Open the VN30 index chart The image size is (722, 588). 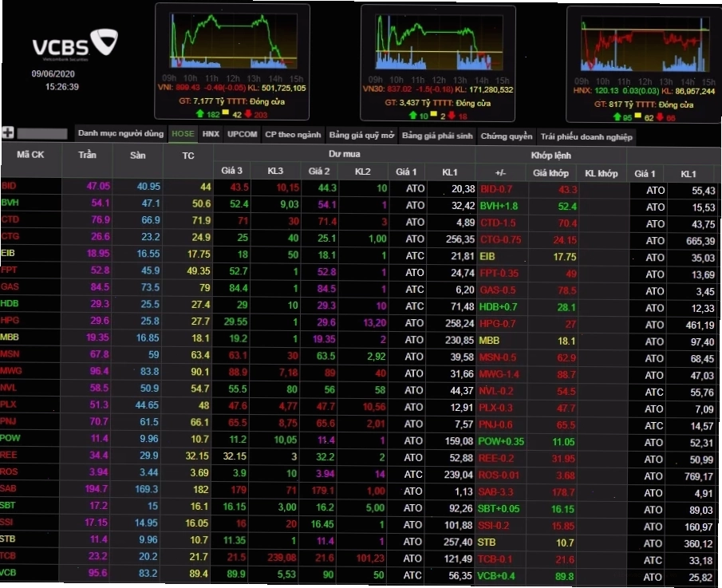pos(439,43)
